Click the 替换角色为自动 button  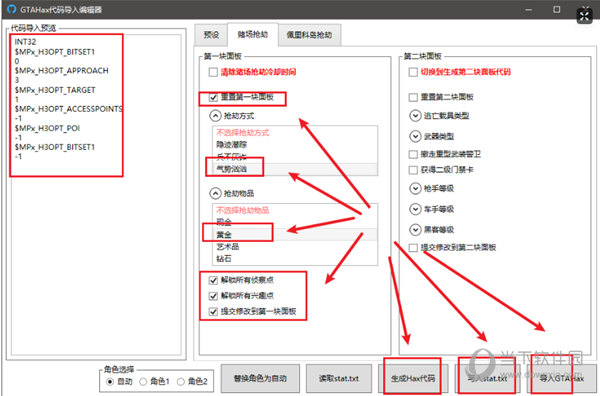pos(260,378)
